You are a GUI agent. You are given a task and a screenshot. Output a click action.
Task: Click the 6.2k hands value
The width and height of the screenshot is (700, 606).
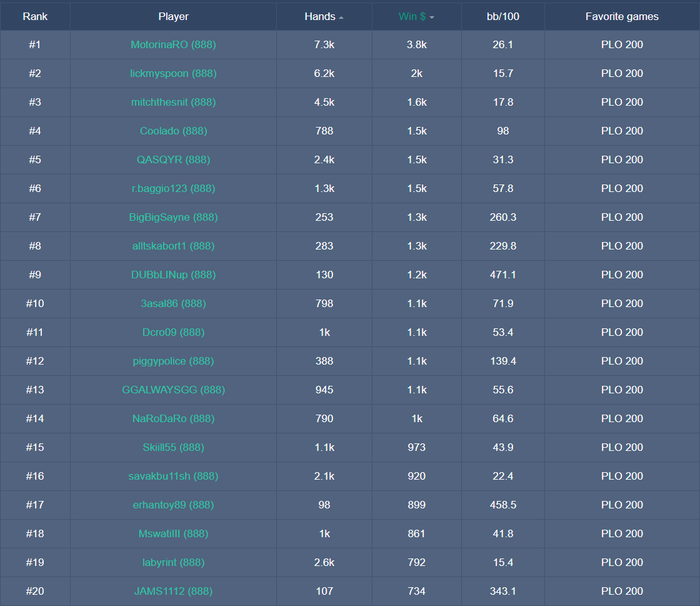pyautogui.click(x=324, y=73)
